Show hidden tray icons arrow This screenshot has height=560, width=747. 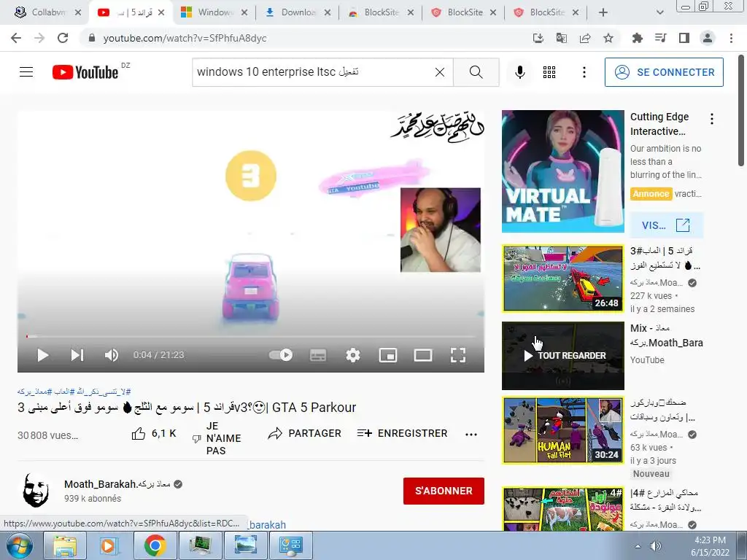[x=638, y=546]
